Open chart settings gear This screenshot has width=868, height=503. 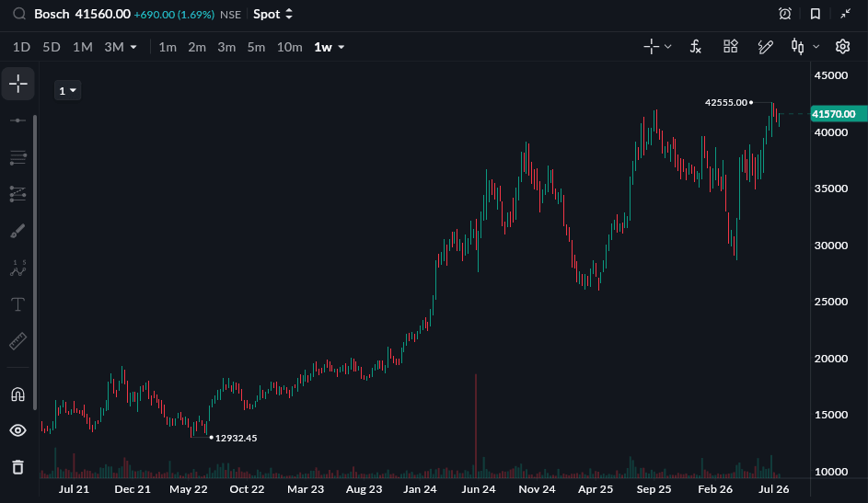point(842,46)
